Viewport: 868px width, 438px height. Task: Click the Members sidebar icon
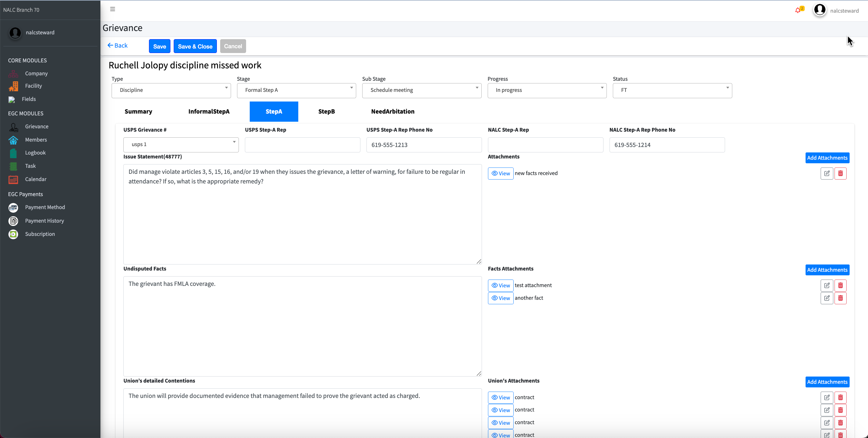click(x=13, y=140)
